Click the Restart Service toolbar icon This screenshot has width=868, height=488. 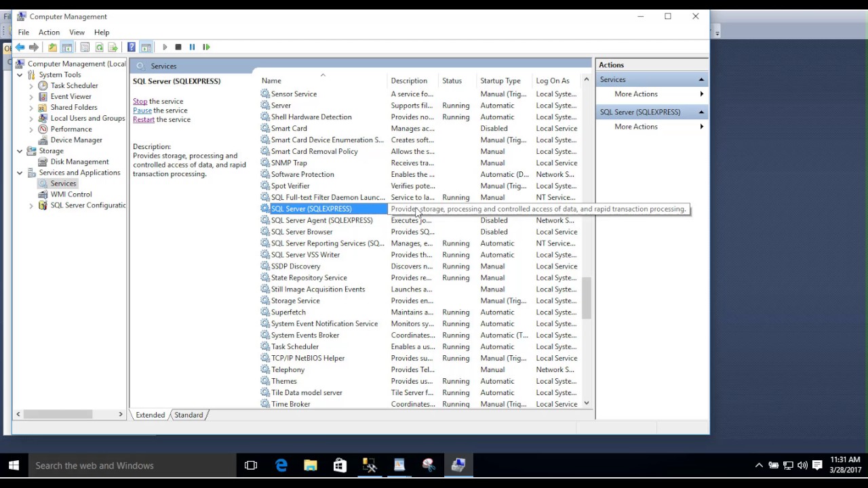click(x=206, y=47)
